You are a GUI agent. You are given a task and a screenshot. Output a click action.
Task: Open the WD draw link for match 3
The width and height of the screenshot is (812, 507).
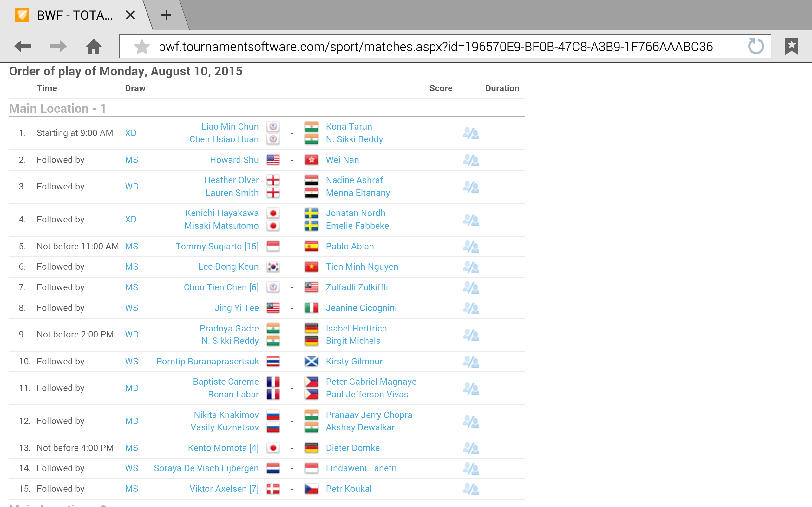(132, 186)
